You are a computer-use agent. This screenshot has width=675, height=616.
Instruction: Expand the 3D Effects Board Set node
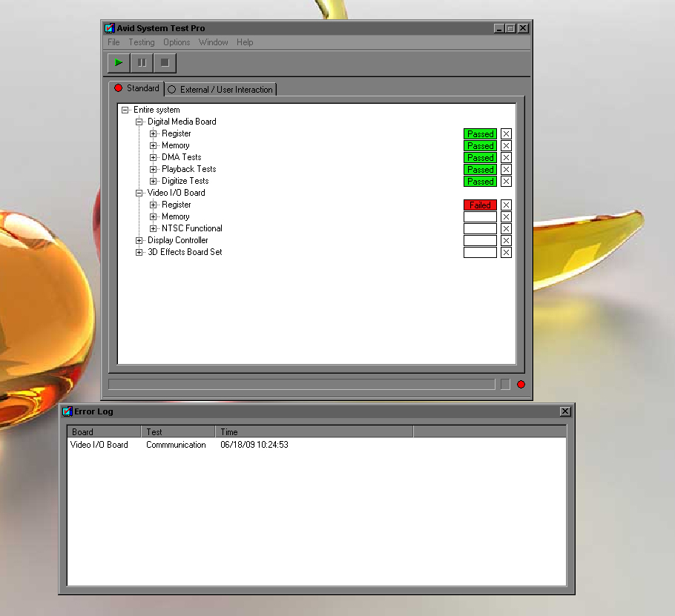pos(139,252)
